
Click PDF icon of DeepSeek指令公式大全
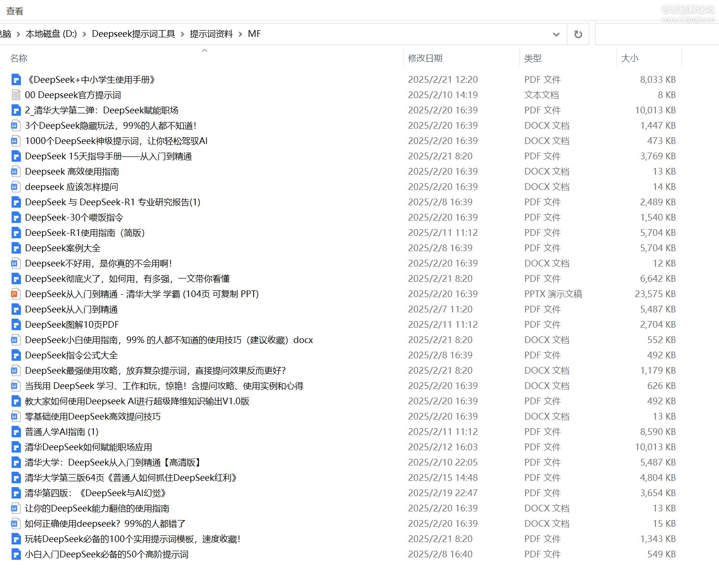[16, 355]
